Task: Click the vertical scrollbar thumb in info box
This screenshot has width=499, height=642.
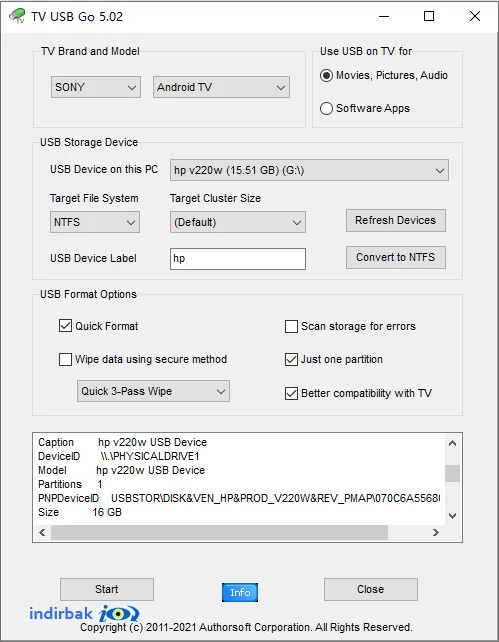Action: pos(452,473)
